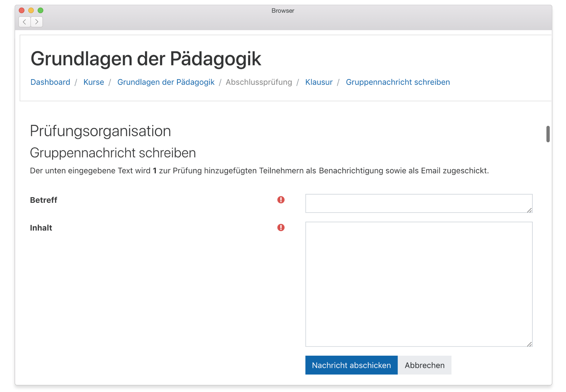566x392 pixels.
Task: Click the yellow minimize traffic-light button
Action: [x=31, y=10]
